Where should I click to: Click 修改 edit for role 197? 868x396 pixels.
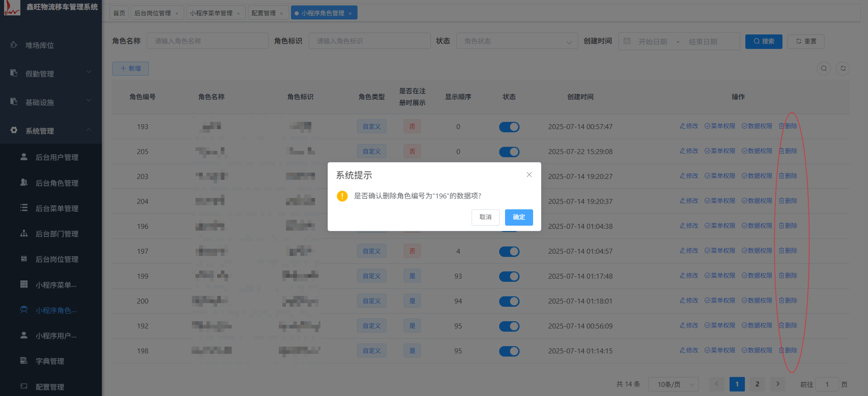pyautogui.click(x=689, y=251)
